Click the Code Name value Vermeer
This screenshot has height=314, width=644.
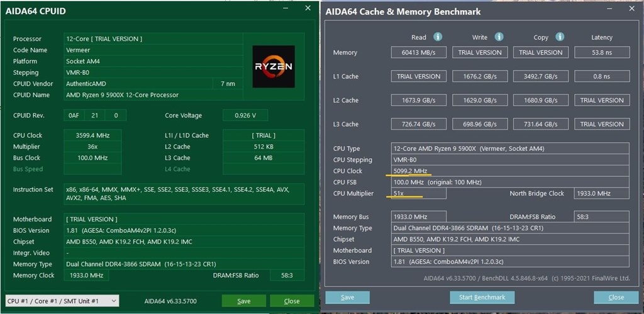pyautogui.click(x=153, y=50)
